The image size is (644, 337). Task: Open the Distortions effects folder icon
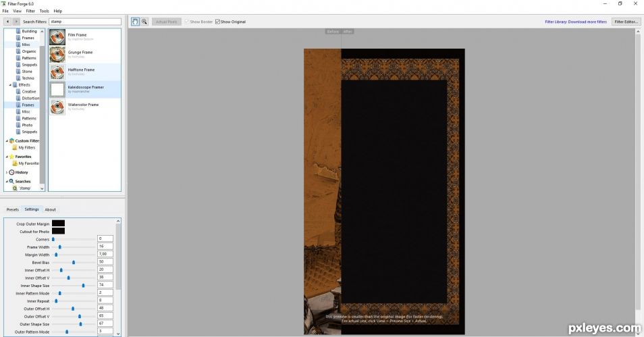click(x=18, y=98)
